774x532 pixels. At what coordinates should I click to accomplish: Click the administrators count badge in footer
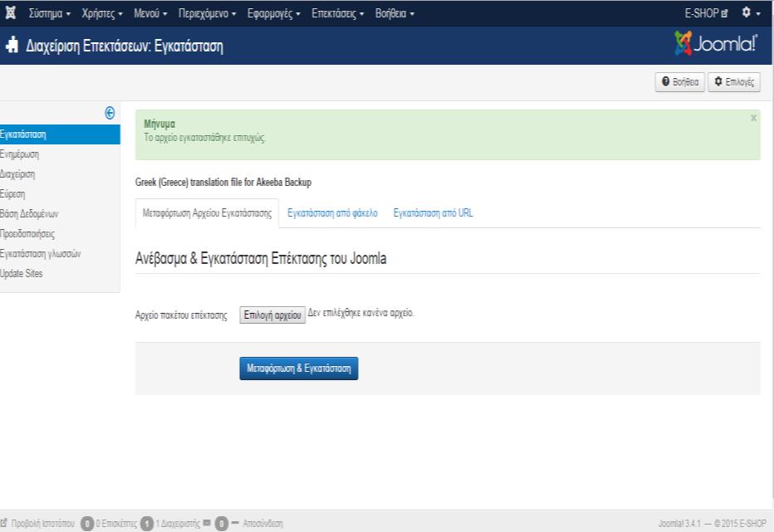[x=147, y=523]
